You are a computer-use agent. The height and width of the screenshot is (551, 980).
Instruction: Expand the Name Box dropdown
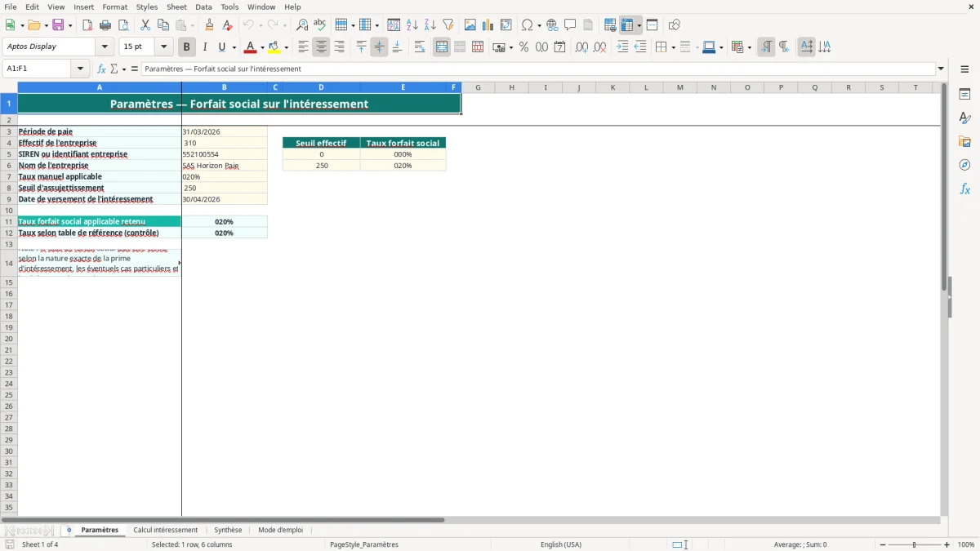click(81, 69)
